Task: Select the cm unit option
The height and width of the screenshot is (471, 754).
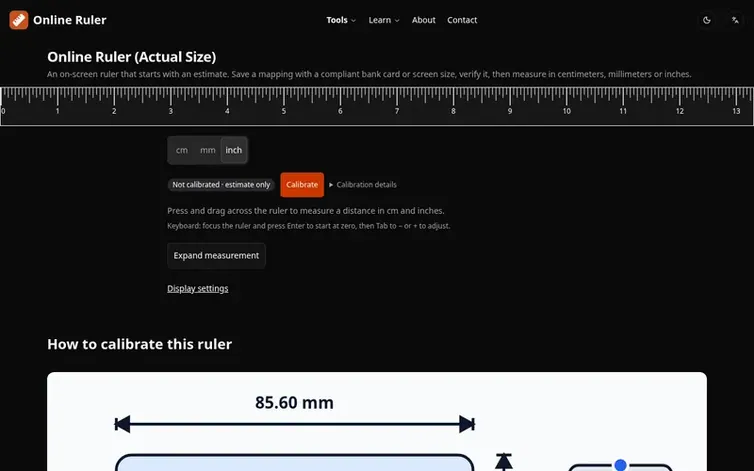Action: click(x=182, y=150)
